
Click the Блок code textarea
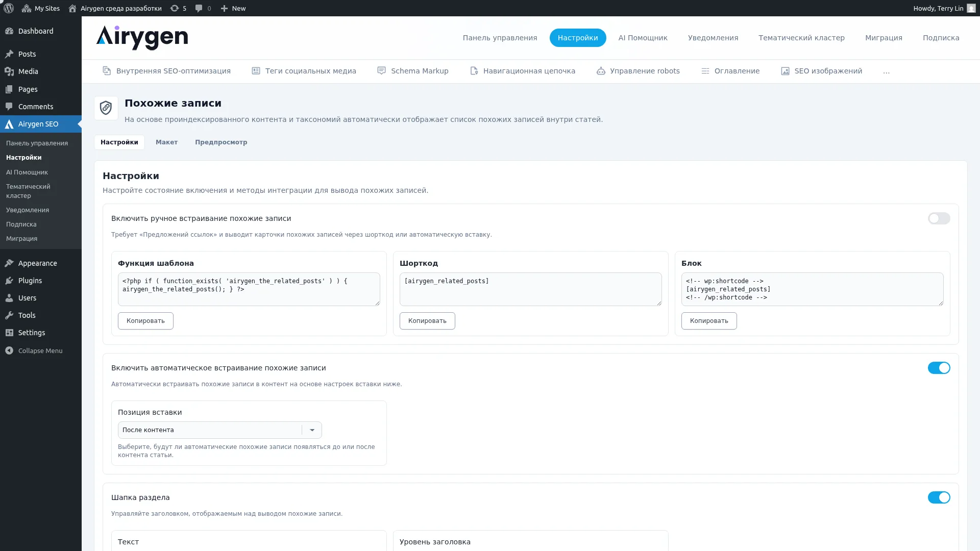813,289
